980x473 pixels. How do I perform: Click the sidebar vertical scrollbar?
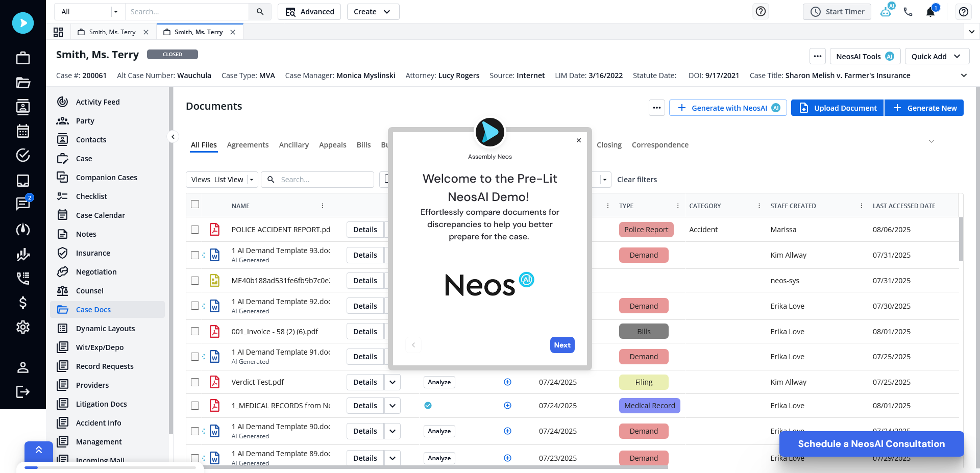pos(171,260)
